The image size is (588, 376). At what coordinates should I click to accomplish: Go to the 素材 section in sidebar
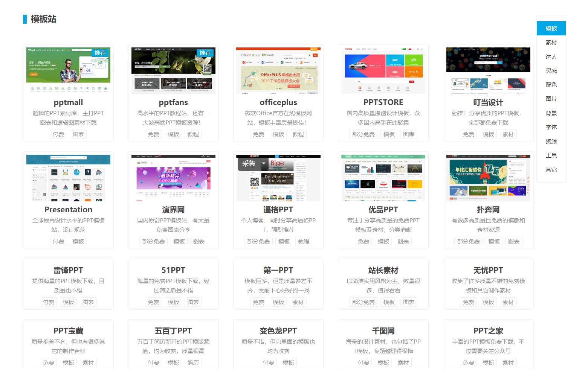click(x=551, y=43)
